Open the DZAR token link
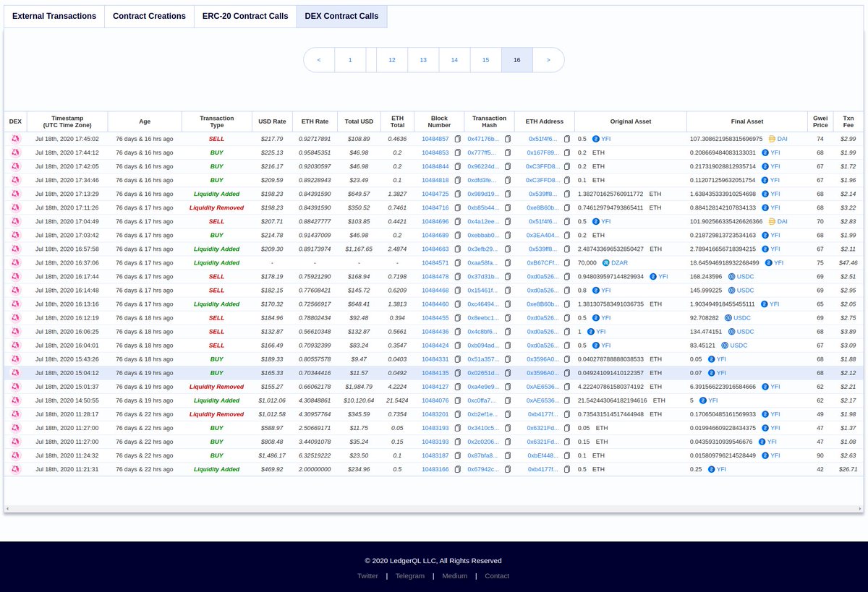The image size is (868, 592). click(x=620, y=263)
